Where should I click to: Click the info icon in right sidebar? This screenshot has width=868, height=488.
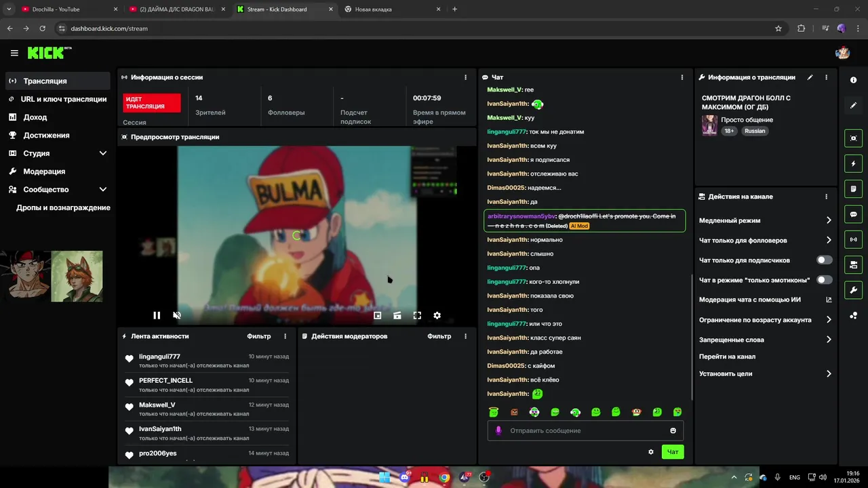coord(853,80)
